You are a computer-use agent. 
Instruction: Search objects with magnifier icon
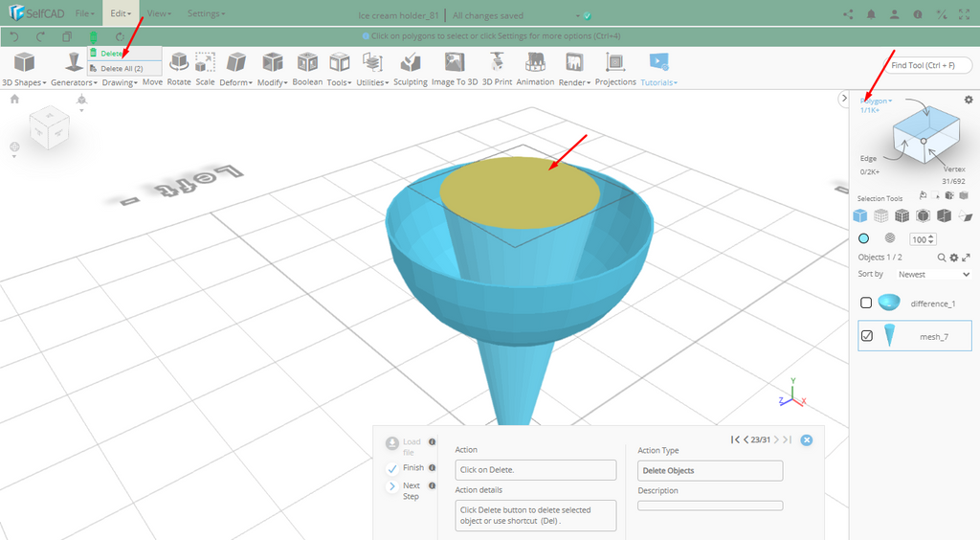click(942, 258)
